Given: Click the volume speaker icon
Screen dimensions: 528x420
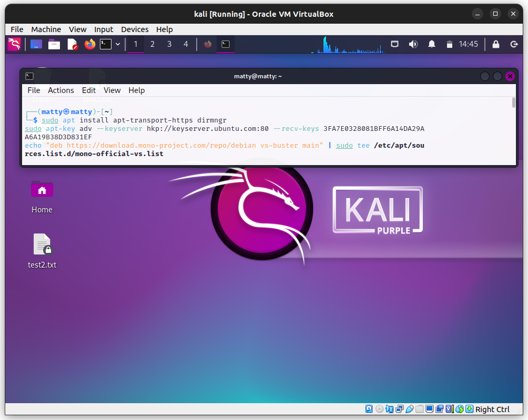Looking at the screenshot, I should (x=413, y=44).
